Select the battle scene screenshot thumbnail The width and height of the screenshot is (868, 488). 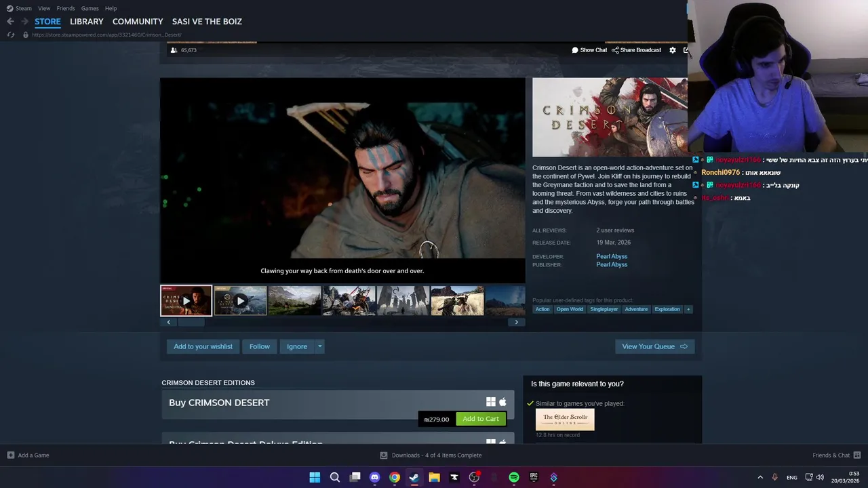click(349, 301)
